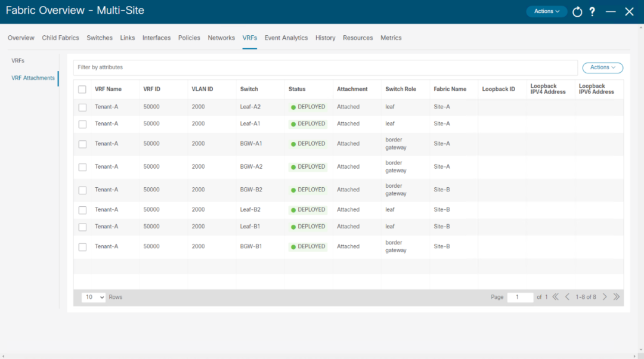Image resolution: width=644 pixels, height=359 pixels.
Task: Go to previous page arrow
Action: (x=567, y=297)
